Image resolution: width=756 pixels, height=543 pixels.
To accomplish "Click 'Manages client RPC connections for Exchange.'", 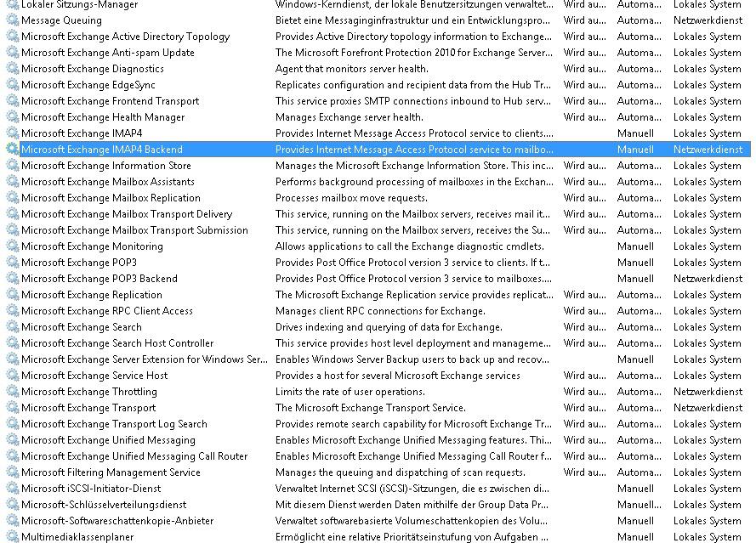I will [380, 311].
